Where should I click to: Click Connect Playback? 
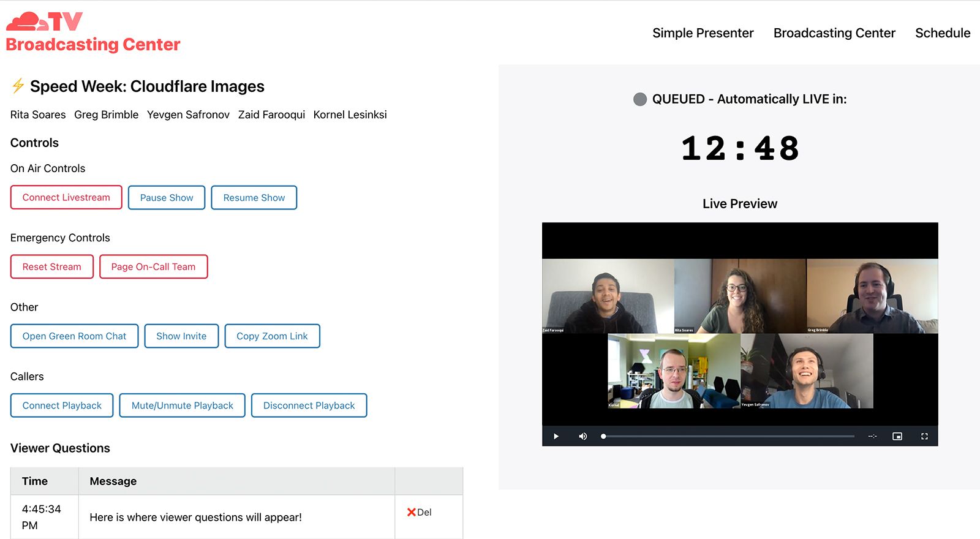(62, 405)
